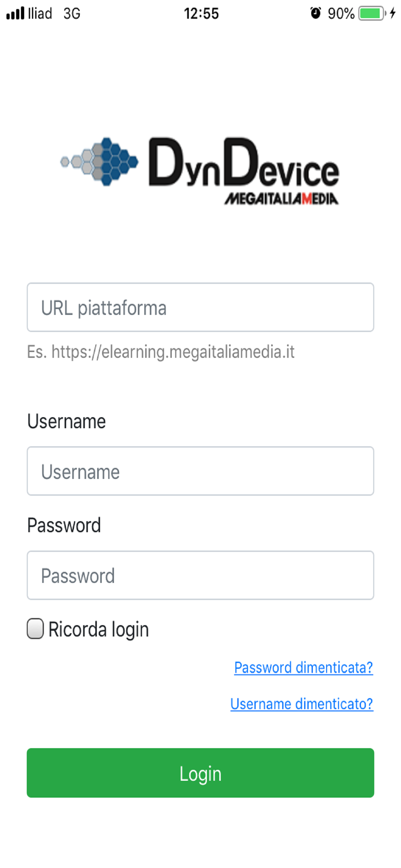Click the Password input field

pos(200,575)
